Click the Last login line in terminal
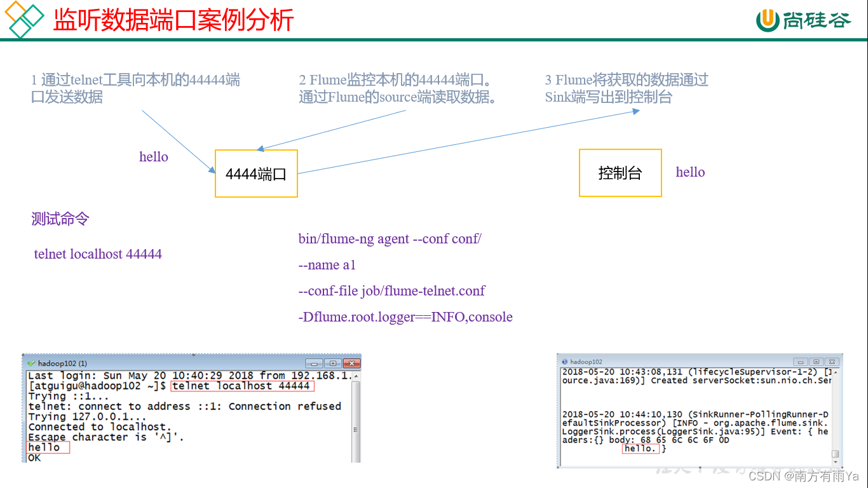 [190, 376]
